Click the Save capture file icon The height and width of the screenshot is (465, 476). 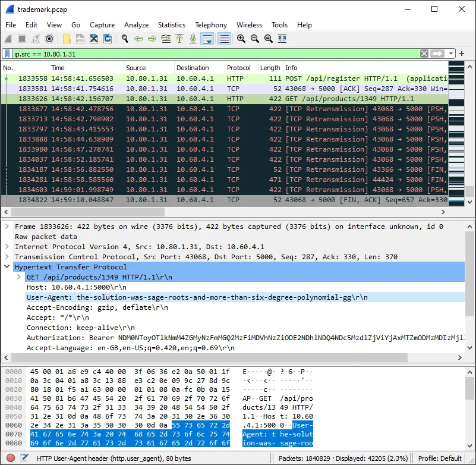(x=80, y=39)
